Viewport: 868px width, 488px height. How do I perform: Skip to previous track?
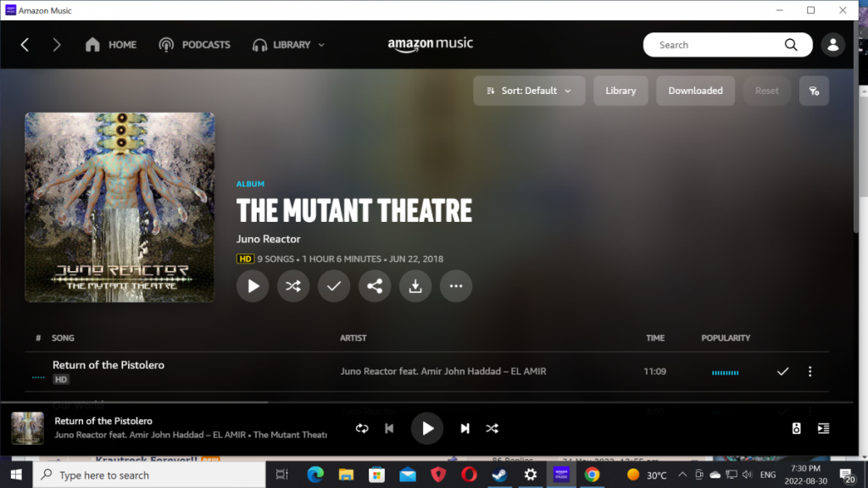click(389, 428)
